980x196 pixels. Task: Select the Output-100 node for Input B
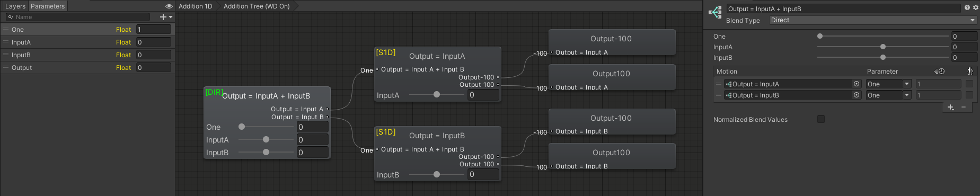(612, 121)
